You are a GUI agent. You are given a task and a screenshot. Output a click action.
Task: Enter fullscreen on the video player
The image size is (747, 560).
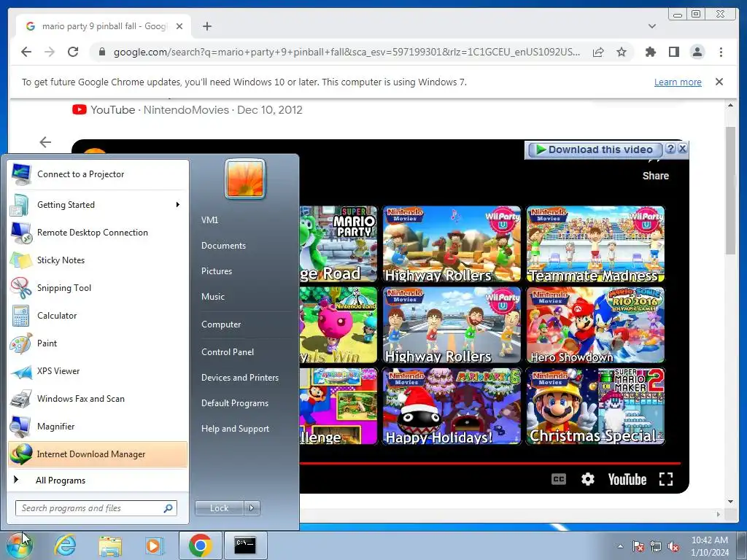click(666, 479)
